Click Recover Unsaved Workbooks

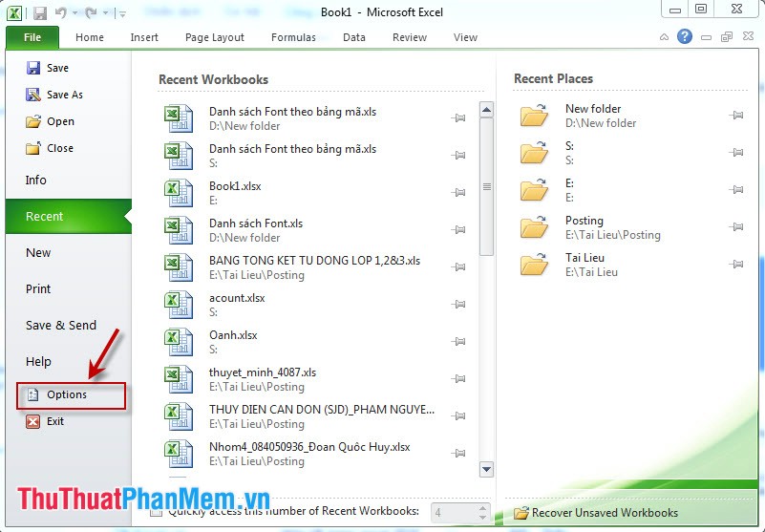tap(596, 513)
